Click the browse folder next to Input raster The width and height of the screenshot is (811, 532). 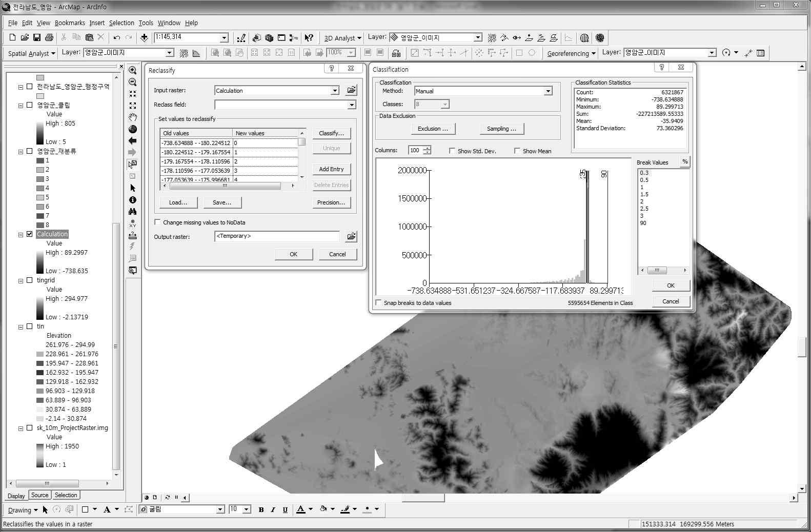(x=351, y=90)
